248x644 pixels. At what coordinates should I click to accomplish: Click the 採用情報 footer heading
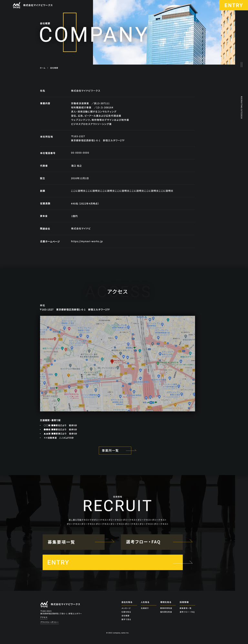pos(184,602)
